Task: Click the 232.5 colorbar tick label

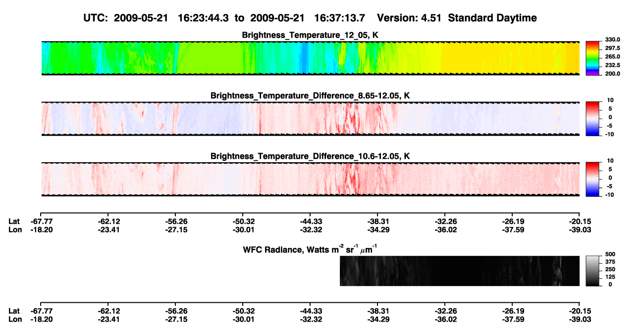Action: tap(612, 65)
